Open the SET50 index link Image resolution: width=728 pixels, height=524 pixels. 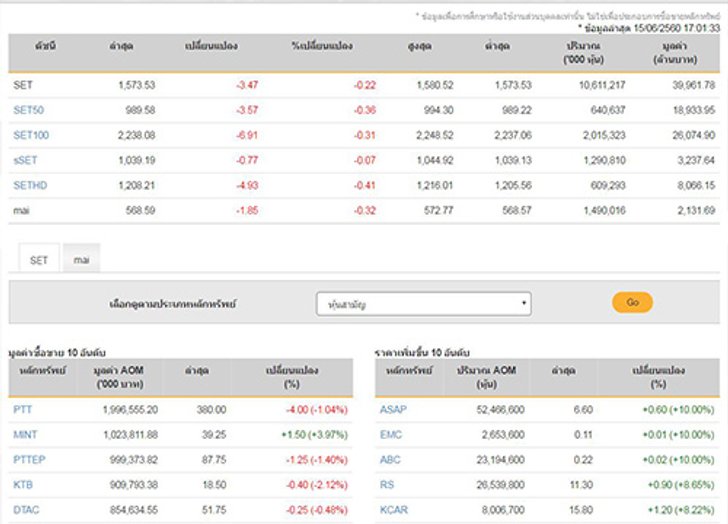tap(28, 110)
